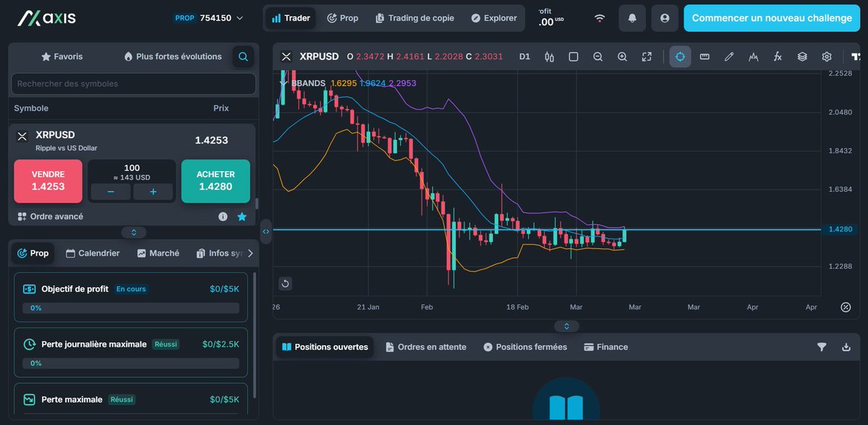Open the candlestick chart type selector
This screenshot has width=868, height=425.
point(549,56)
